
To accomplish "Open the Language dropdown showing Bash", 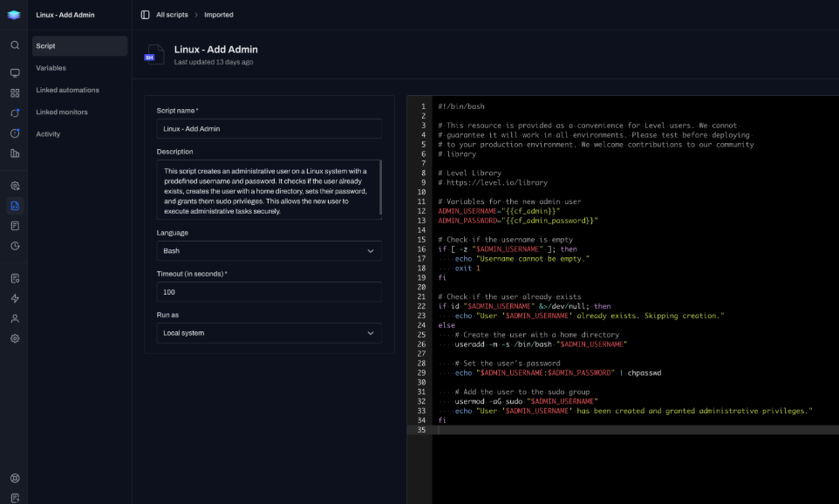I will click(269, 251).
